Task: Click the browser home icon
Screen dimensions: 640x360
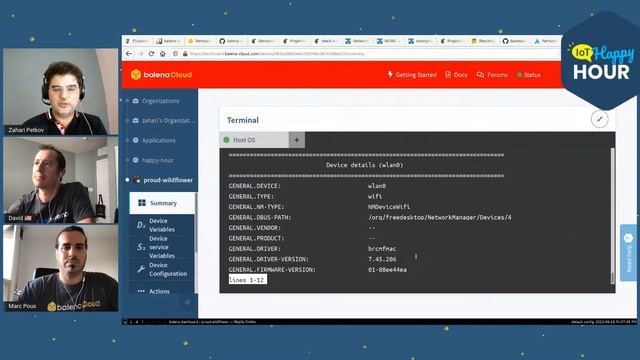Action: (162, 53)
